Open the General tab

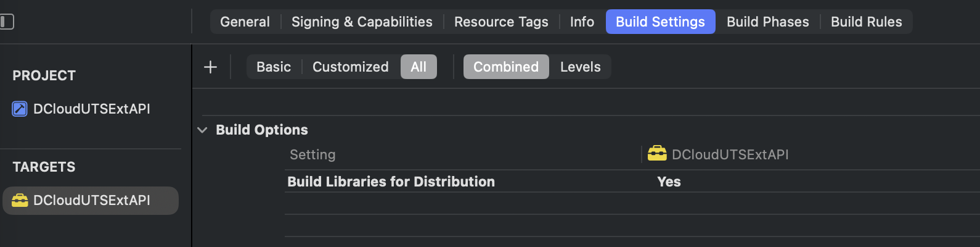[x=245, y=22]
